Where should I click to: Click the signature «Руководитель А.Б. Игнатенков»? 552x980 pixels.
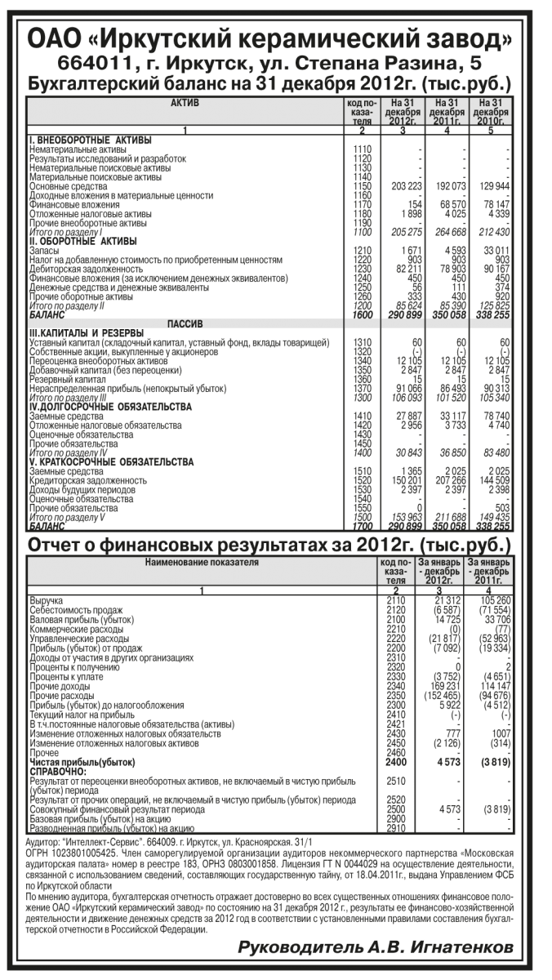[376, 947]
